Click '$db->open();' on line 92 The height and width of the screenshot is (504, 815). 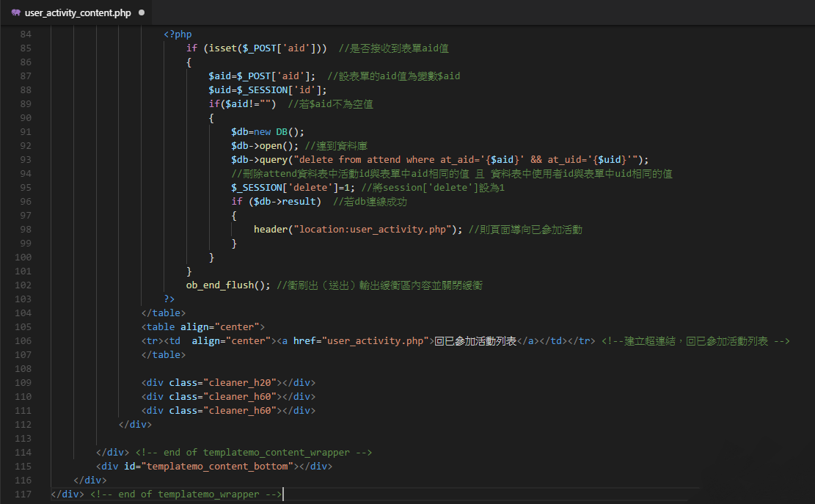click(265, 146)
